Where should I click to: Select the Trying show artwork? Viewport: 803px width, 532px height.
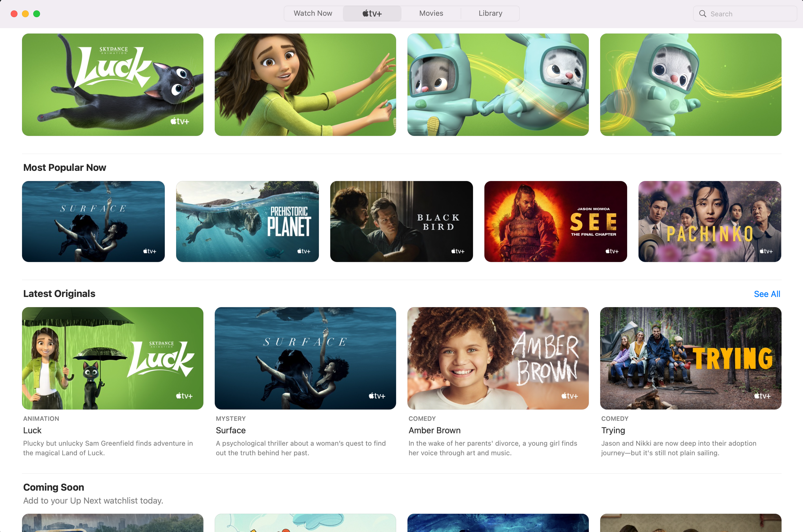click(x=690, y=358)
